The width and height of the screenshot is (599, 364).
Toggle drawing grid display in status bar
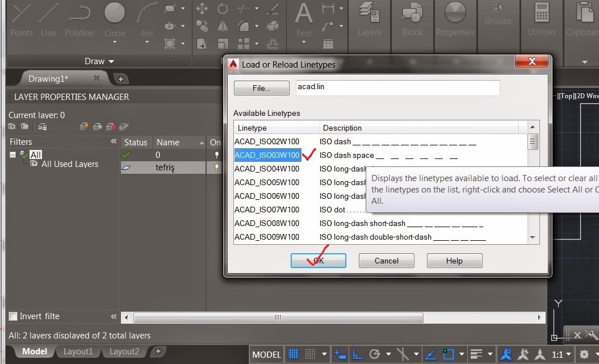pos(293,354)
